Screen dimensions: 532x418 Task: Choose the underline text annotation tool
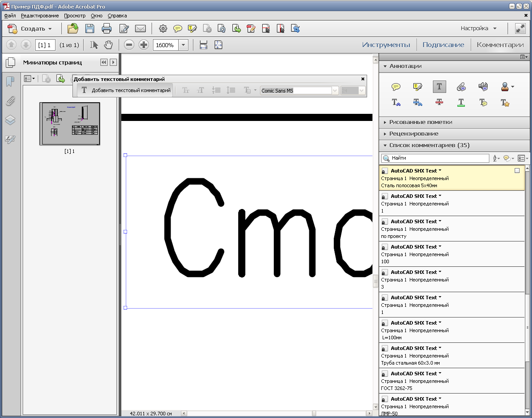(x=461, y=102)
